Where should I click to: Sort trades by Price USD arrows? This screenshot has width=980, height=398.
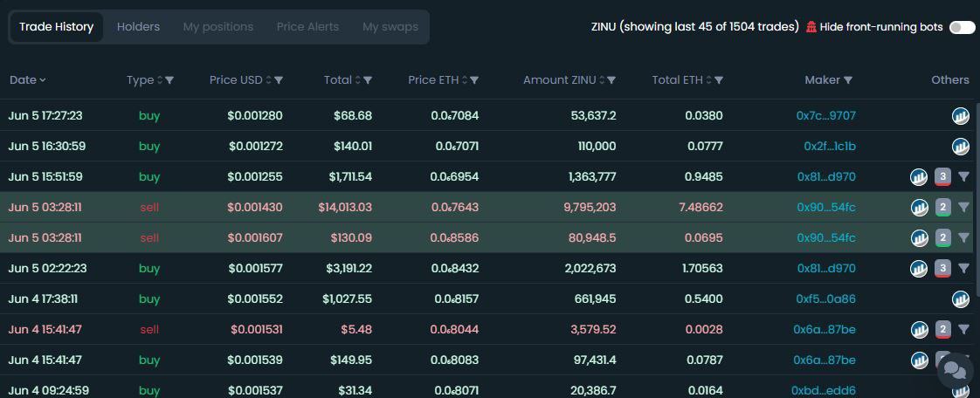(x=269, y=80)
